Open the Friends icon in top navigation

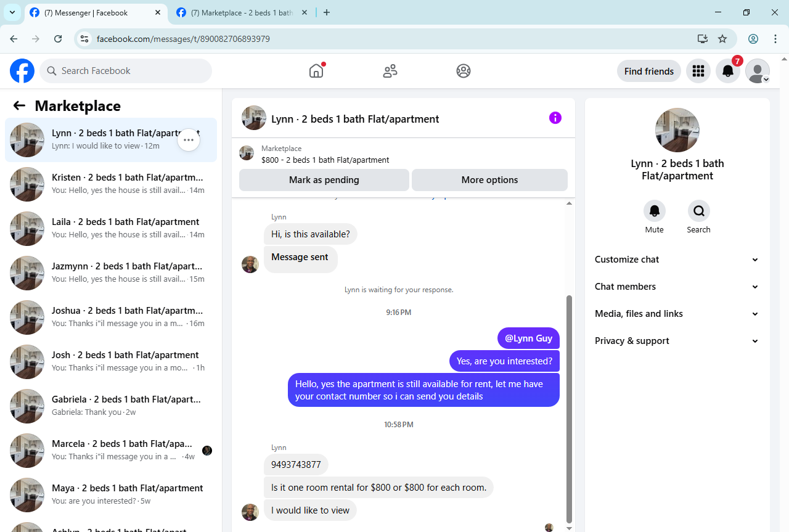click(x=390, y=71)
